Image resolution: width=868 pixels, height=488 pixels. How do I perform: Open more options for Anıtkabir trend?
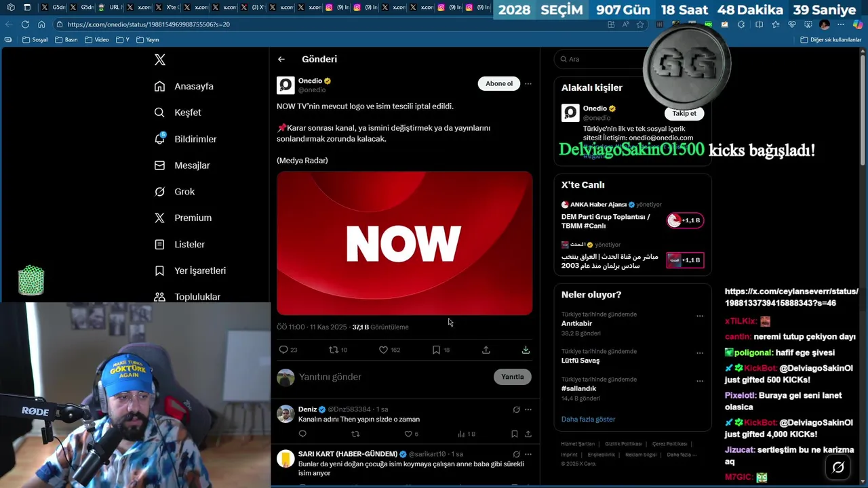[x=700, y=316]
